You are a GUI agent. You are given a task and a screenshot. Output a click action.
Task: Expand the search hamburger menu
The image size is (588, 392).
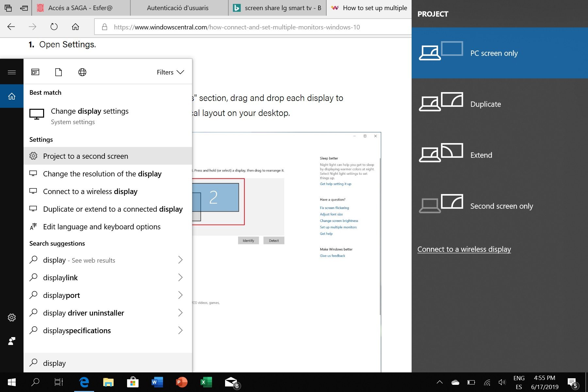coord(12,72)
